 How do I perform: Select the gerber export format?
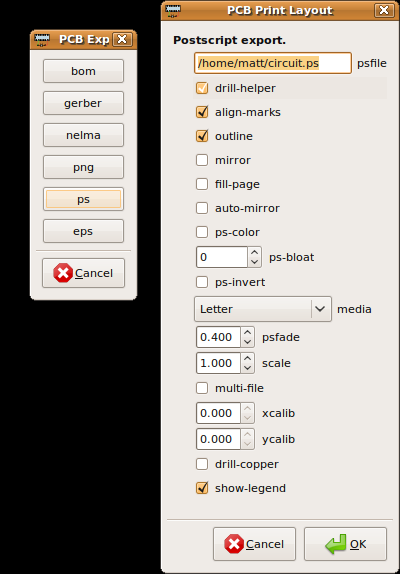click(83, 103)
